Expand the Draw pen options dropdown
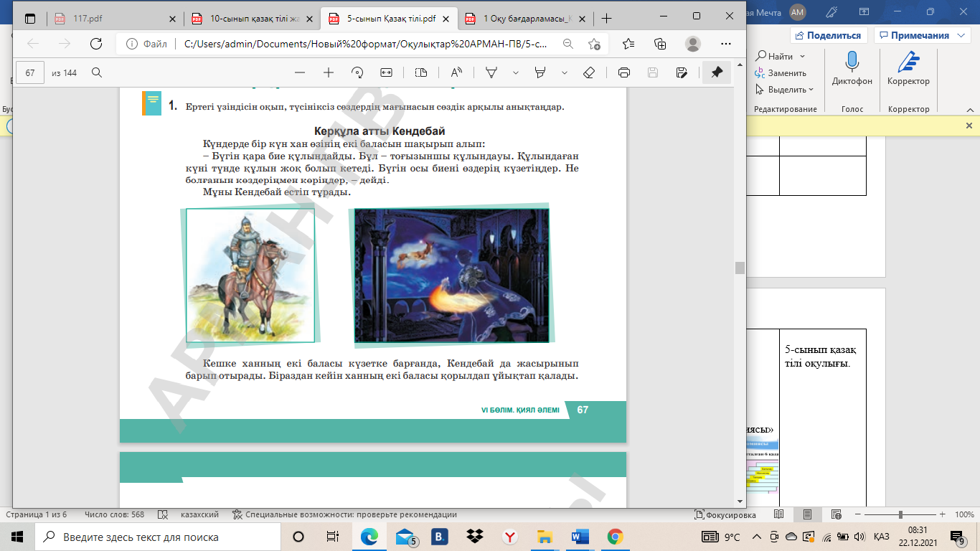The height and width of the screenshot is (551, 980). click(x=515, y=72)
